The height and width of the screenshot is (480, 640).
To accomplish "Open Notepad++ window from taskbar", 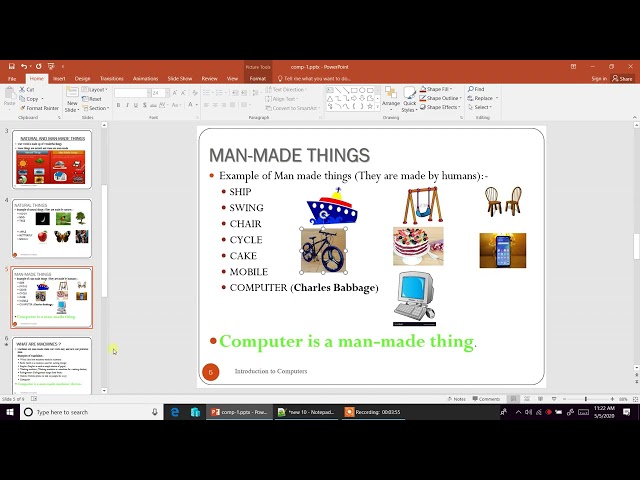I will click(x=307, y=412).
